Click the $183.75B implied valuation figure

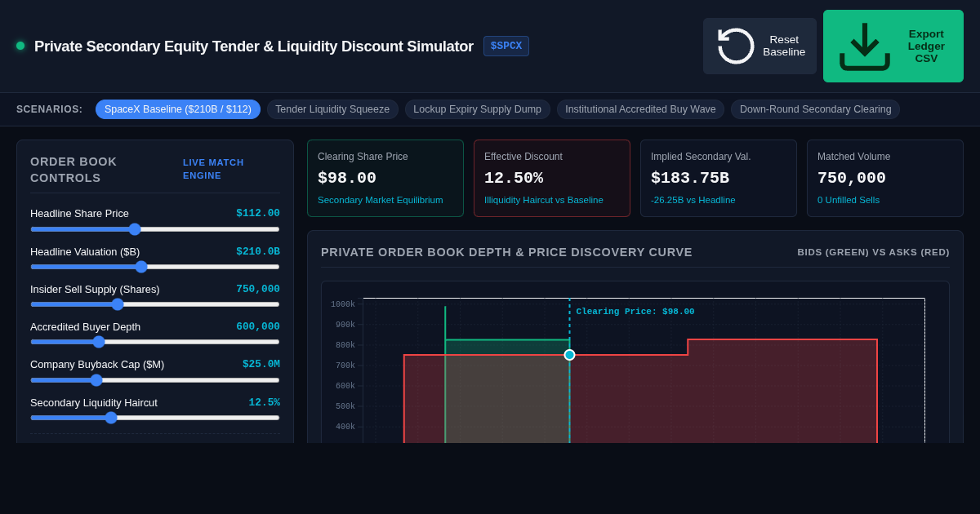[690, 178]
